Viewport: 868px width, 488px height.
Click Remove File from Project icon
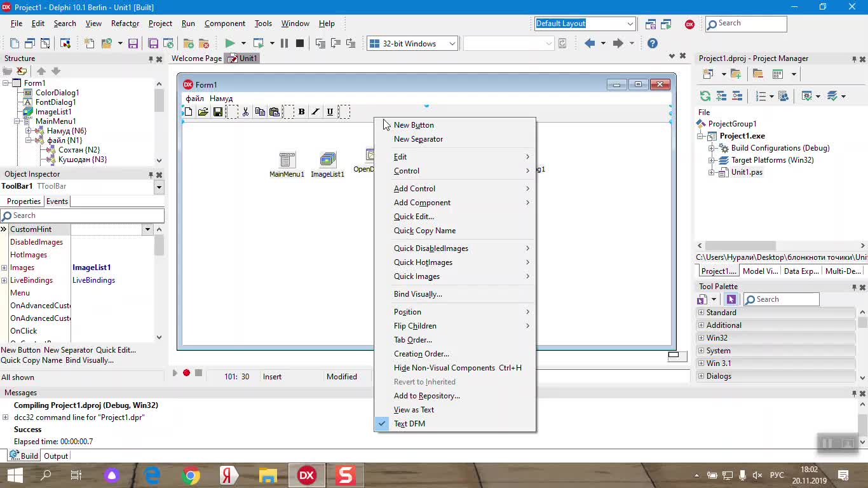(x=204, y=43)
